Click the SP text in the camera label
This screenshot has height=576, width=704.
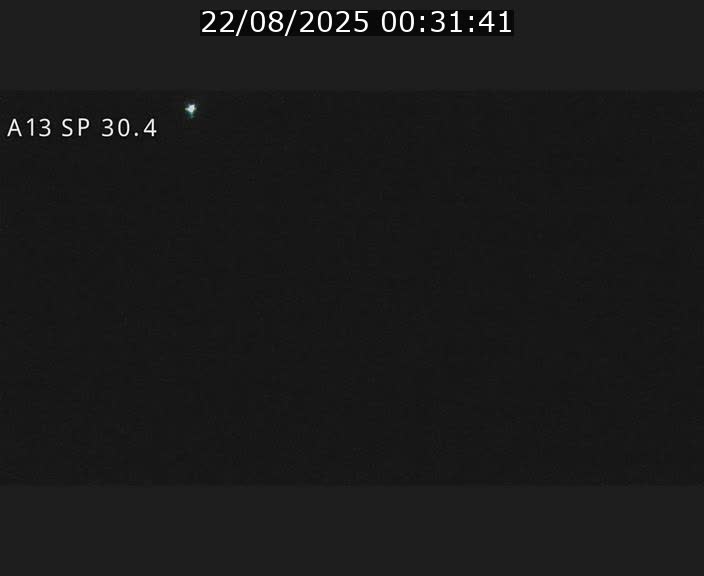pyautogui.click(x=75, y=128)
